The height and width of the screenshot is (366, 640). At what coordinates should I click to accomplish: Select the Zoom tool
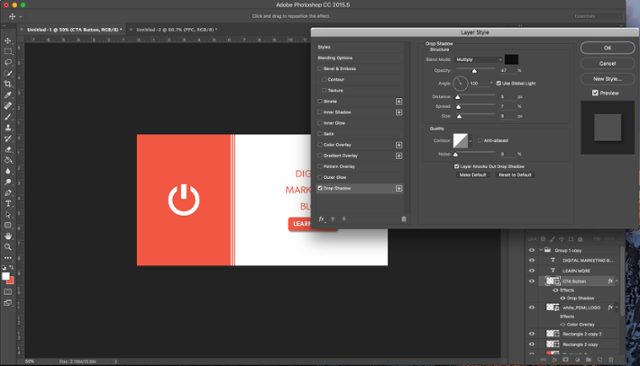[x=8, y=247]
